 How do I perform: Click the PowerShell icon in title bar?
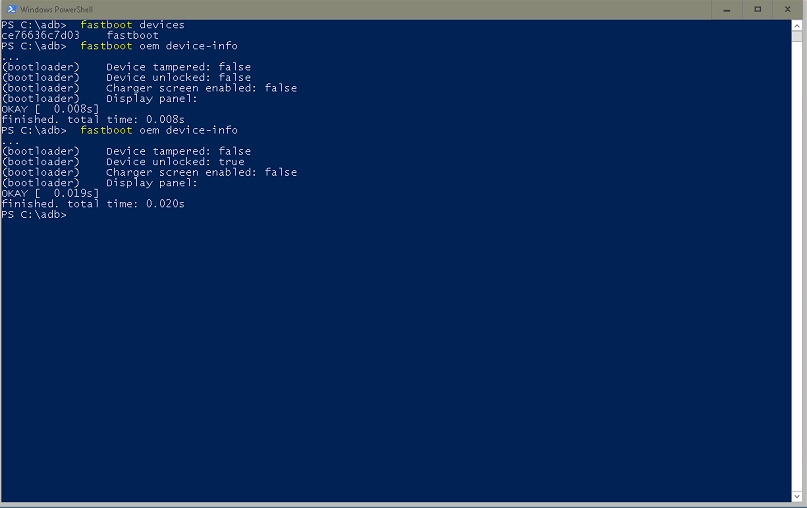pyautogui.click(x=10, y=9)
